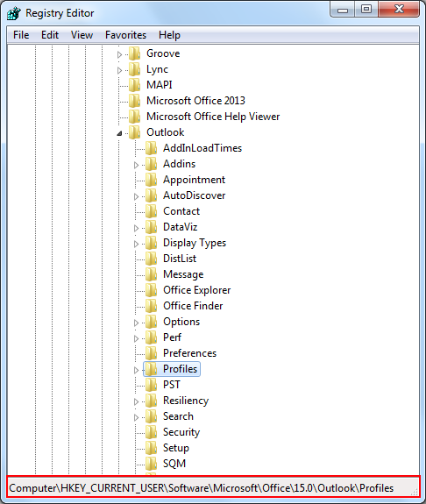The width and height of the screenshot is (426, 504).
Task: Click the MAPI folder icon
Action: [135, 85]
